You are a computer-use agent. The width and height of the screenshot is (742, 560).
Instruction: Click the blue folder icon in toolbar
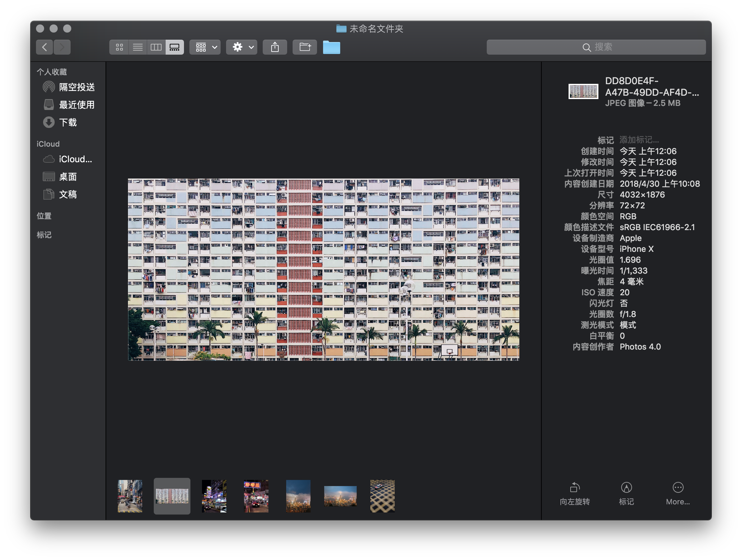[x=331, y=47]
